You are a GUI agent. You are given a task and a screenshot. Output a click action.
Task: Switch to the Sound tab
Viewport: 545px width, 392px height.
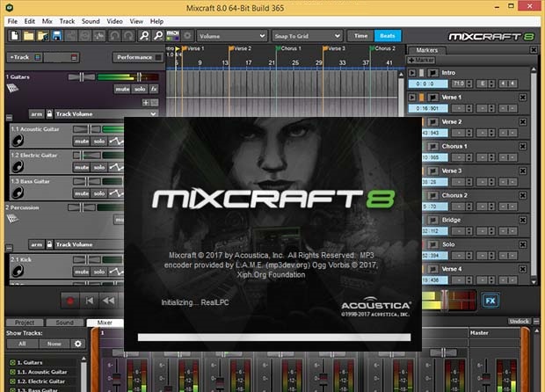65,323
